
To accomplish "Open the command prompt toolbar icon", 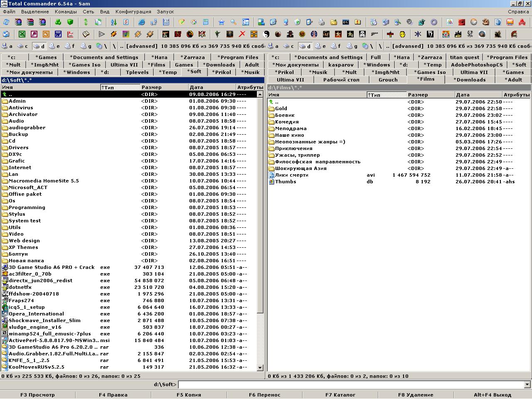I will pyautogui.click(x=346, y=22).
